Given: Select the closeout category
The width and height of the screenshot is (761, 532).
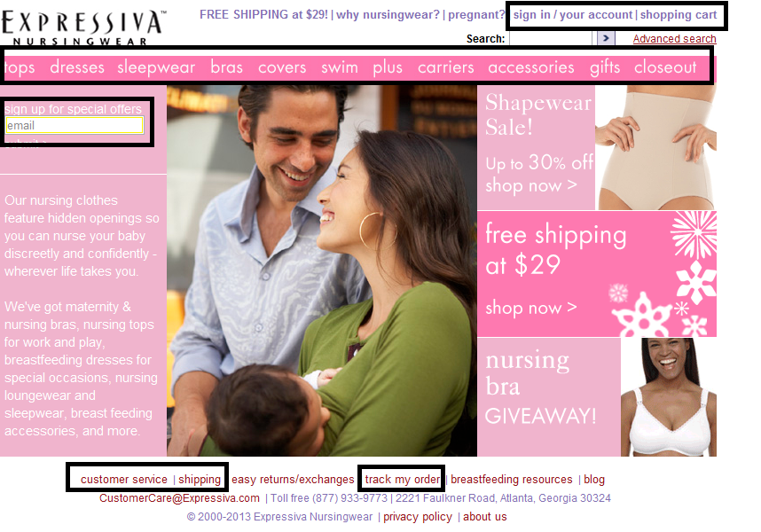Looking at the screenshot, I should [x=665, y=67].
